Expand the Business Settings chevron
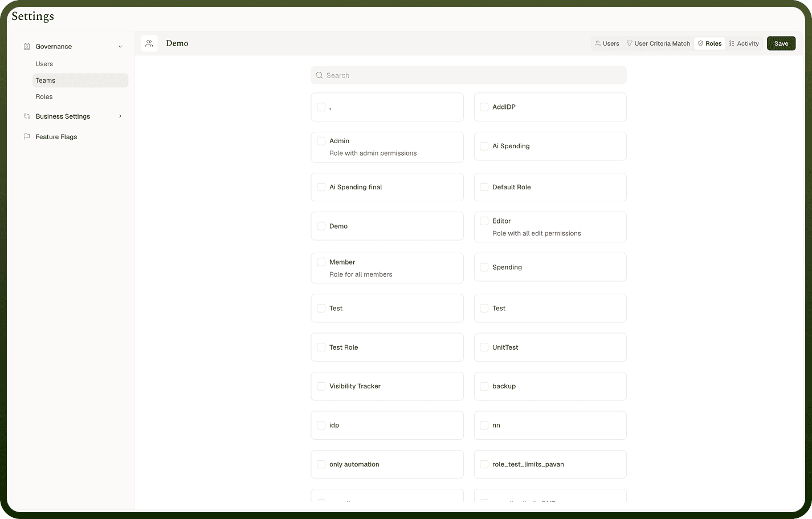Image resolution: width=812 pixels, height=519 pixels. click(x=120, y=116)
